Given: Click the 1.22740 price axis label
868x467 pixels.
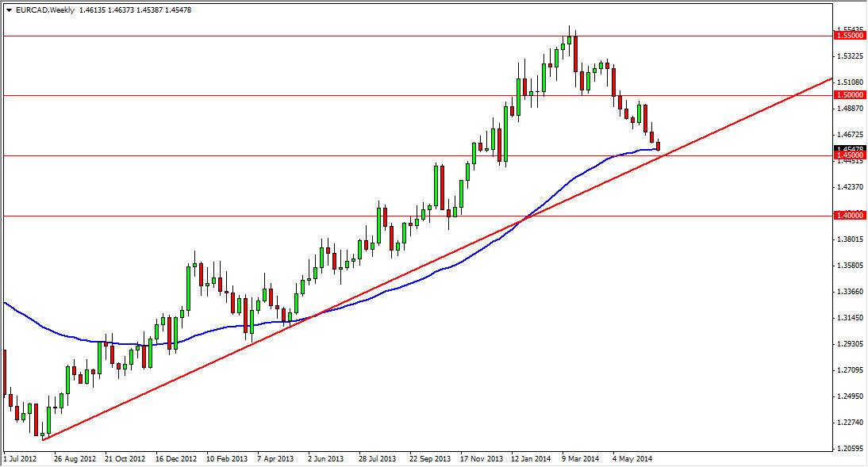Looking at the screenshot, I should [851, 423].
